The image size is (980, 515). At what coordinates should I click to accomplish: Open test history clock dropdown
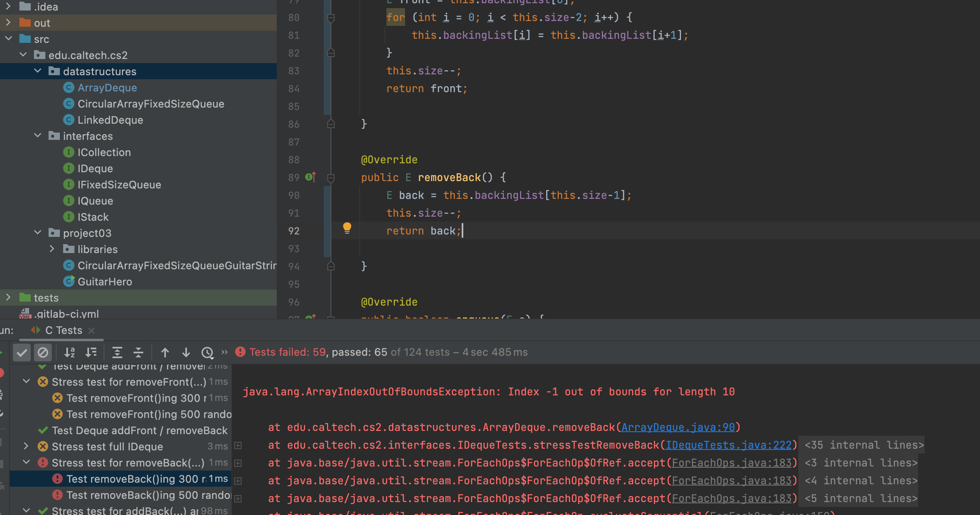pos(208,352)
